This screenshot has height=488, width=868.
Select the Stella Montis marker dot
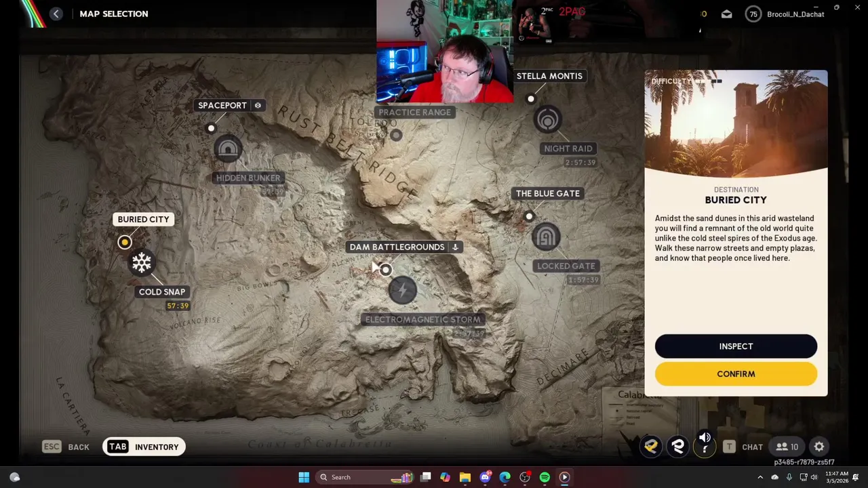[531, 99]
